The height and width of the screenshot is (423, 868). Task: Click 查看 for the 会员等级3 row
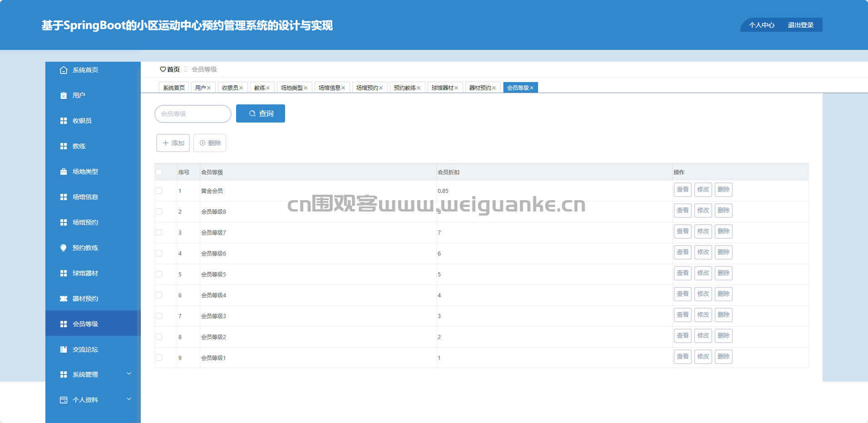(x=683, y=315)
